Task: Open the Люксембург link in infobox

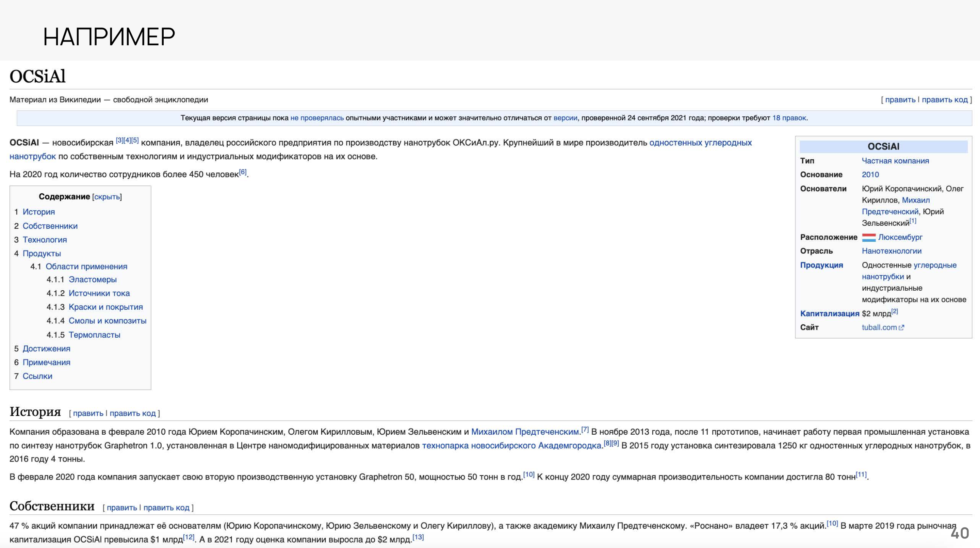Action: pyautogui.click(x=900, y=238)
